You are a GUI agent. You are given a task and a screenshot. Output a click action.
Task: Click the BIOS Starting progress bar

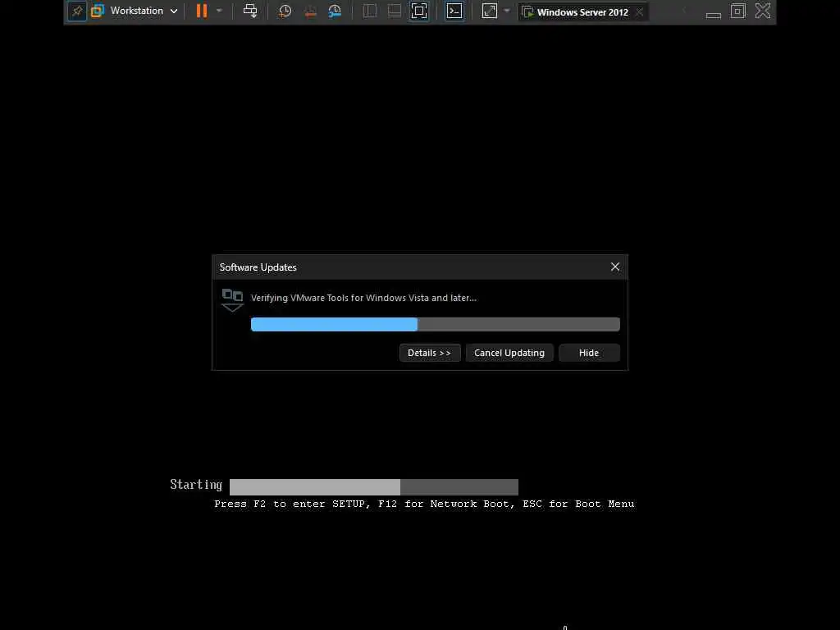coord(374,487)
